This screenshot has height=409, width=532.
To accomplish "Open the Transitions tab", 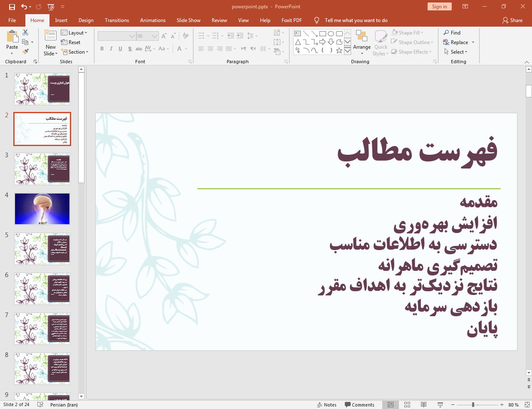I will coord(116,20).
